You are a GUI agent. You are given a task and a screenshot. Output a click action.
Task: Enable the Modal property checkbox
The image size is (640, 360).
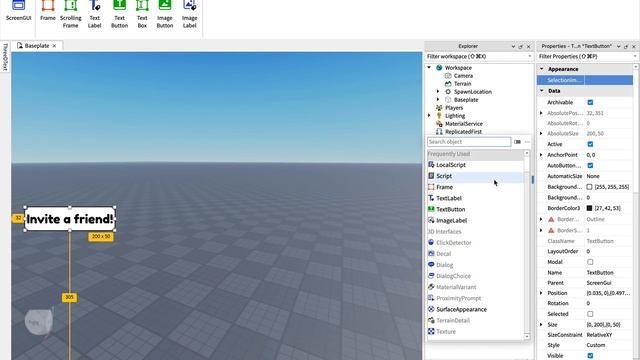[590, 262]
